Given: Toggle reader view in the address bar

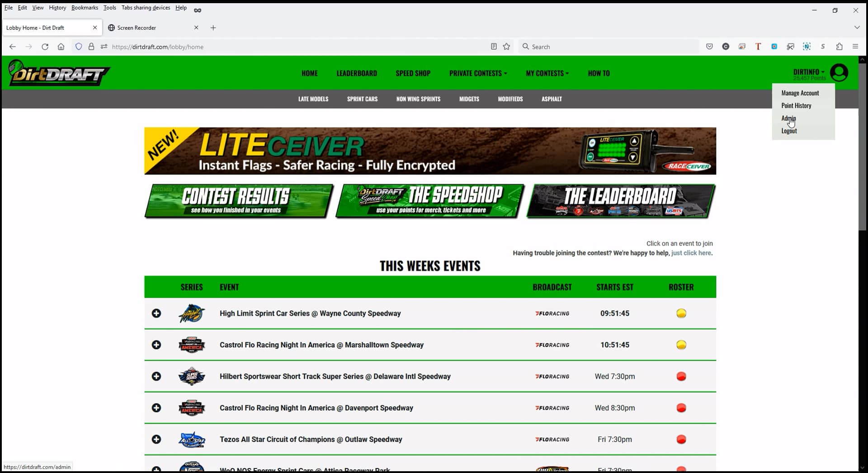Looking at the screenshot, I should (493, 47).
